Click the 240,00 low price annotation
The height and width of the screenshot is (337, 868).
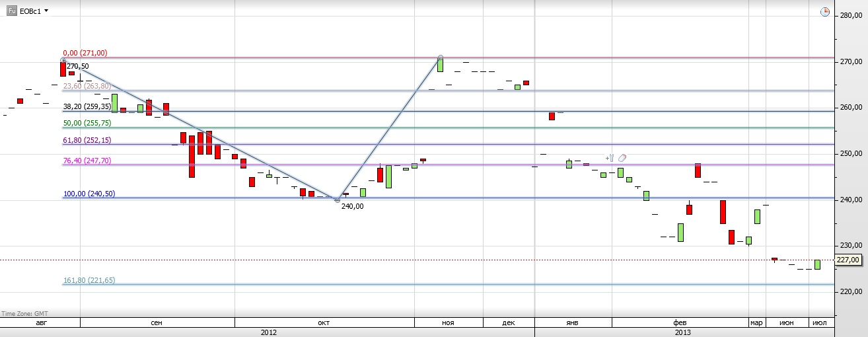click(x=352, y=206)
